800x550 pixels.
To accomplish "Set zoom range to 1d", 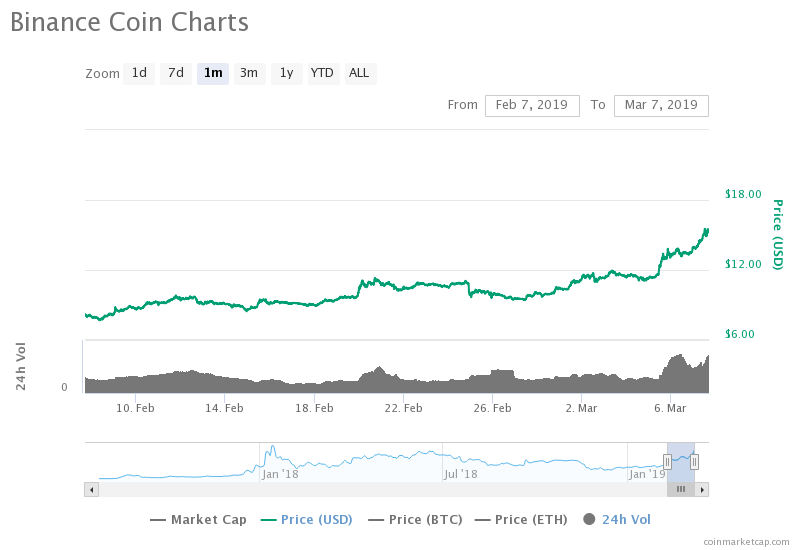I will (x=139, y=73).
